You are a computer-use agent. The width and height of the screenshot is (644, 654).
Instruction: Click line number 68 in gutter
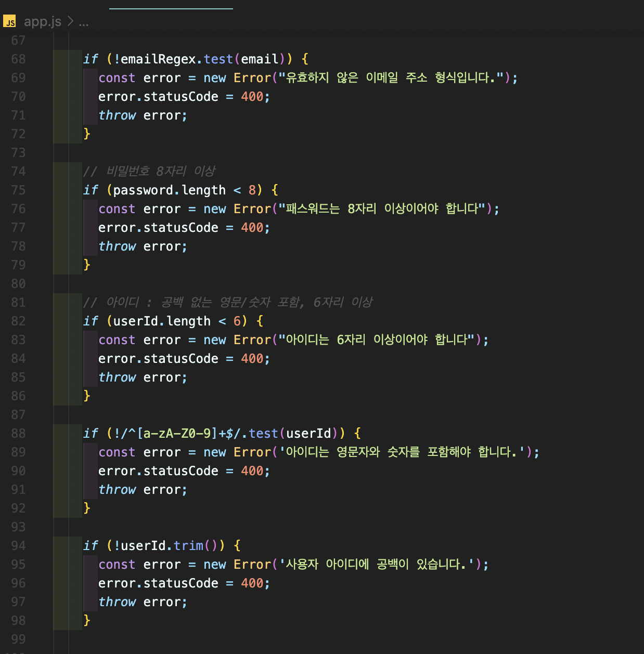tap(18, 59)
